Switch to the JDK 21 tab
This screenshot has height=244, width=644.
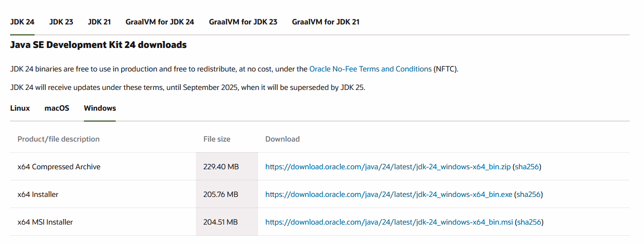pyautogui.click(x=99, y=22)
